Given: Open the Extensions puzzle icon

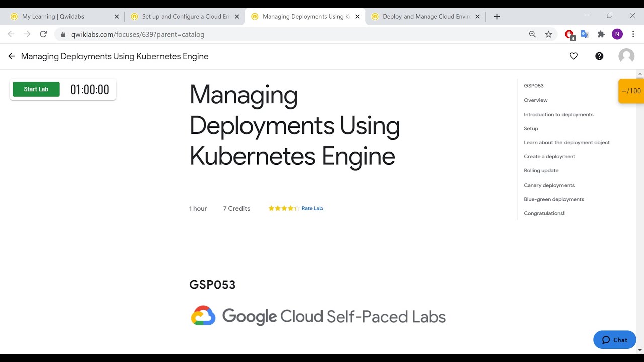Looking at the screenshot, I should (x=601, y=34).
